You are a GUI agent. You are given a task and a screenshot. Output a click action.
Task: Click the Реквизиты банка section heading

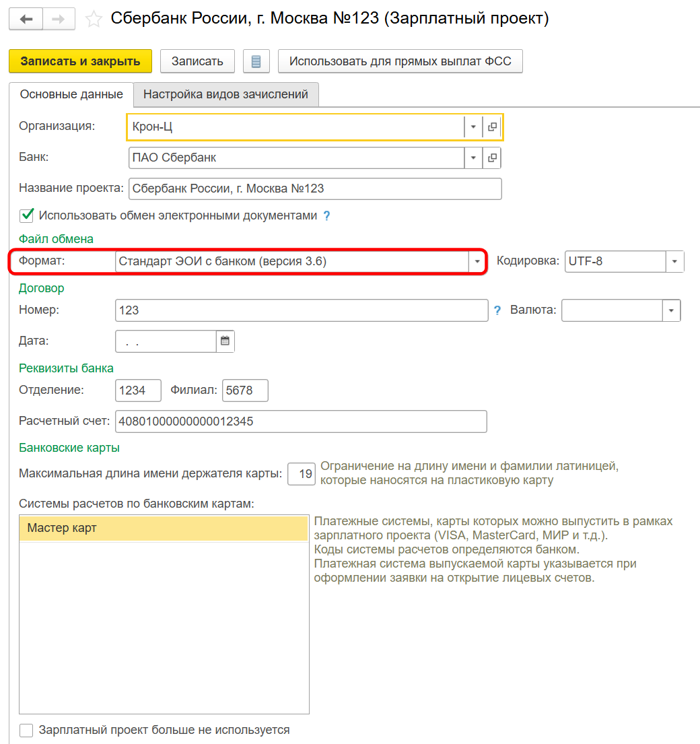66,368
